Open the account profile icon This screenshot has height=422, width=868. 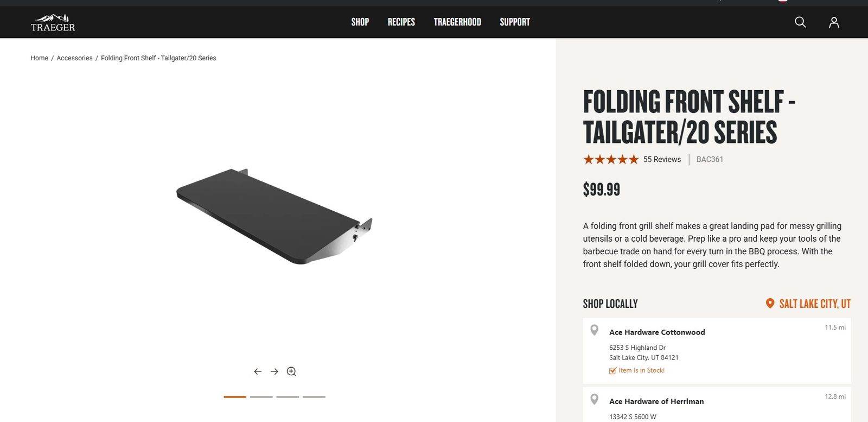(x=834, y=22)
